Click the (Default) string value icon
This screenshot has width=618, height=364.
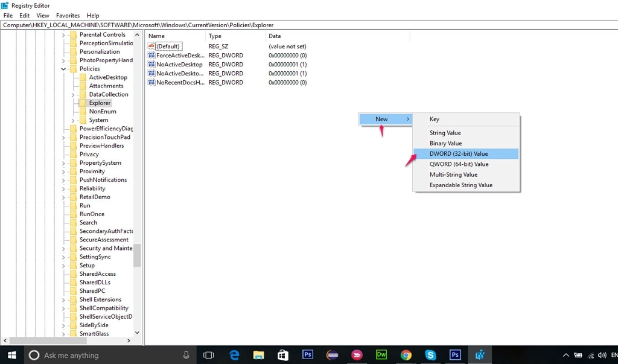[151, 46]
